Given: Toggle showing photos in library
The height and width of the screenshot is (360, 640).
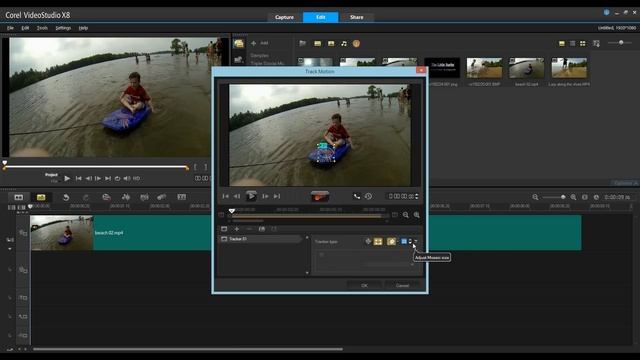Looking at the screenshot, I should click(x=331, y=43).
